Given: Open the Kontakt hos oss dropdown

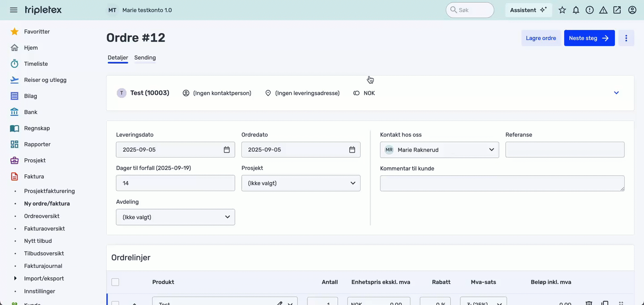Looking at the screenshot, I should coord(439,150).
